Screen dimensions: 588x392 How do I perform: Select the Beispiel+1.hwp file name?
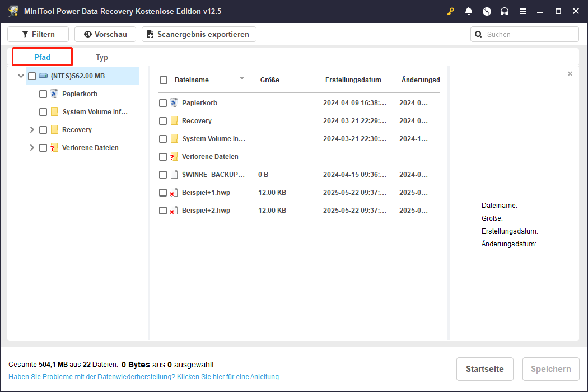(206, 193)
